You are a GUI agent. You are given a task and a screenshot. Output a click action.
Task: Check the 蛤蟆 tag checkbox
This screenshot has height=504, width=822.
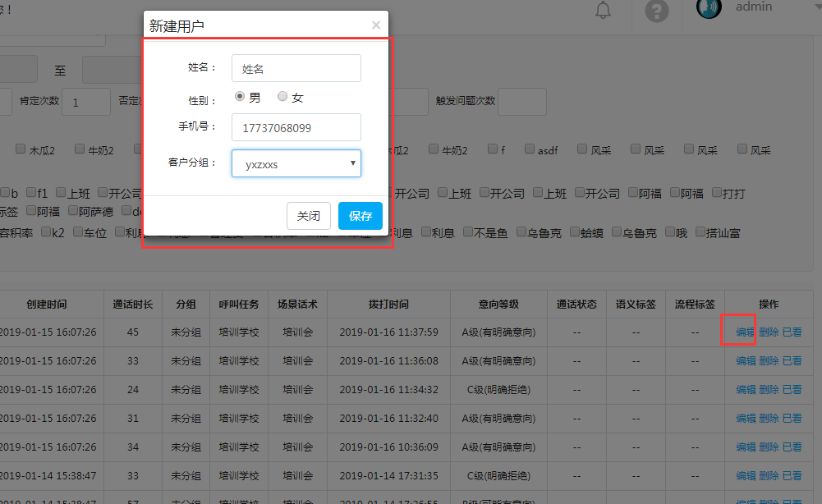[x=572, y=232]
